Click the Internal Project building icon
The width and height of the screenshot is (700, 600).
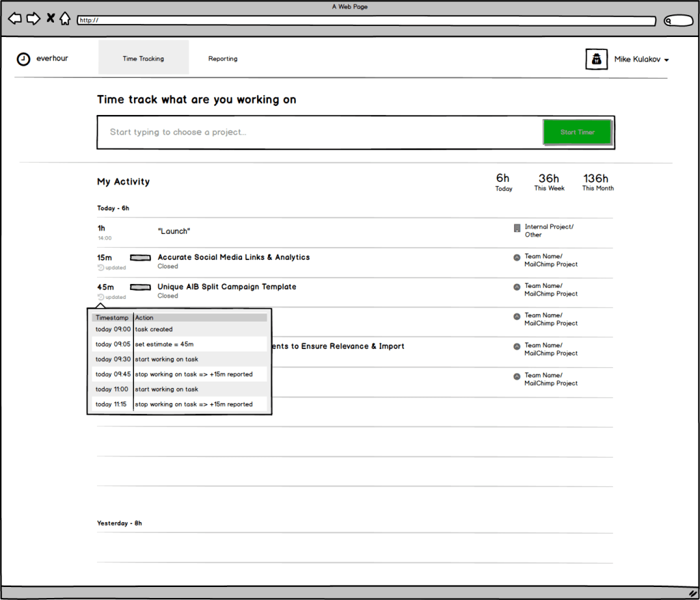coord(517,228)
